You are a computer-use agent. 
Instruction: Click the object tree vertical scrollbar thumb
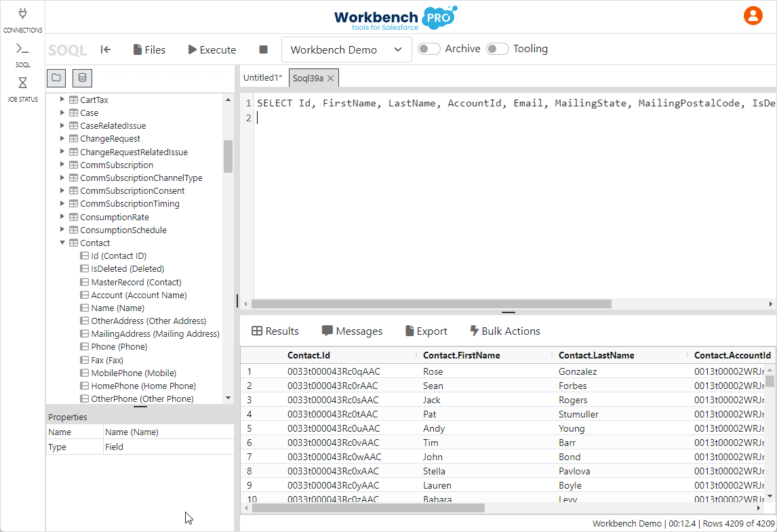coord(228,157)
